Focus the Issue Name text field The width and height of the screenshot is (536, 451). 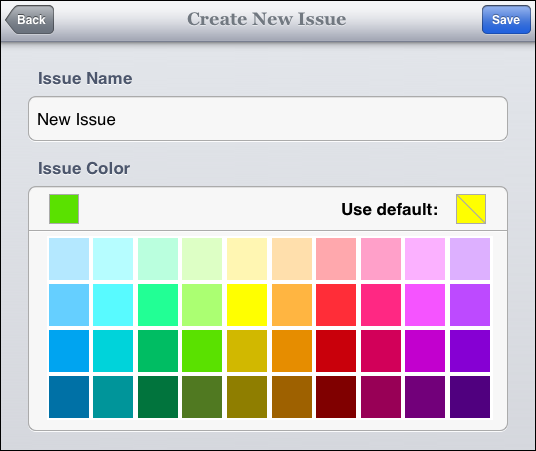(x=268, y=119)
